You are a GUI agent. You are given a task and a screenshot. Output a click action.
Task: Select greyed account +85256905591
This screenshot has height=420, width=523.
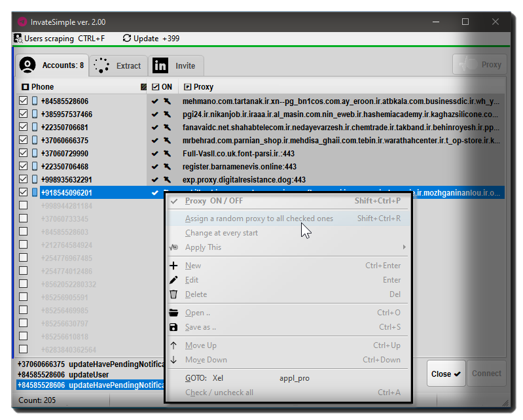coord(64,297)
